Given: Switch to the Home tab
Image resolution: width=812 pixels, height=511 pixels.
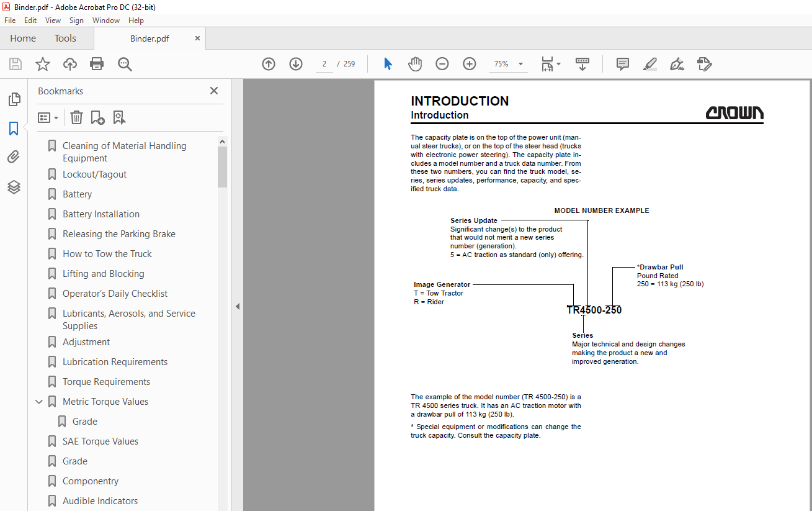Looking at the screenshot, I should click(x=23, y=38).
